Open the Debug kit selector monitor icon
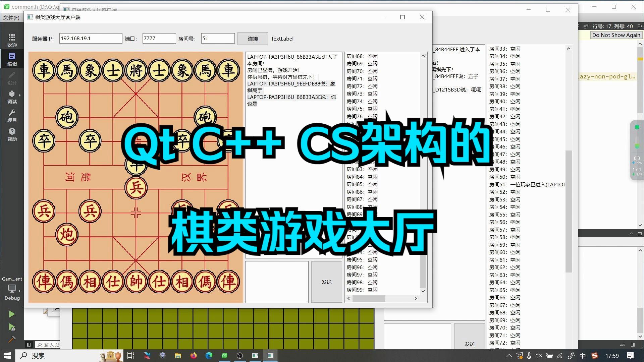The image size is (644, 362). (x=12, y=289)
